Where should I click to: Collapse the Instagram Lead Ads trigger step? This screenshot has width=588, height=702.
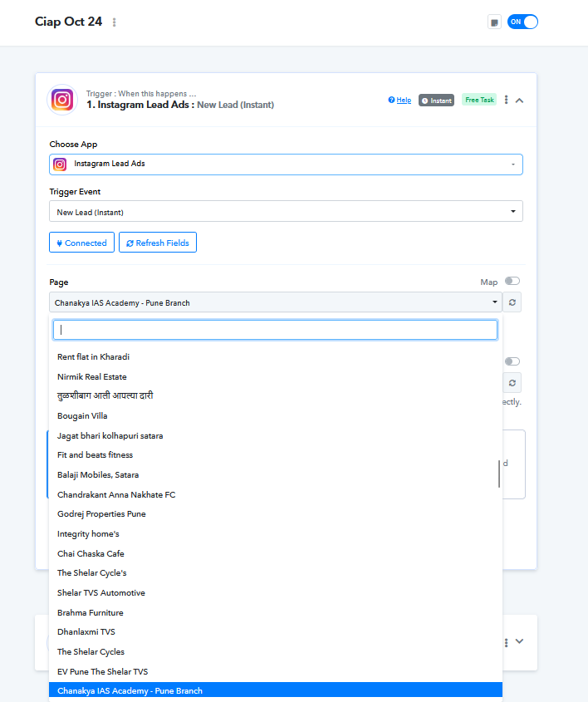[519, 101]
